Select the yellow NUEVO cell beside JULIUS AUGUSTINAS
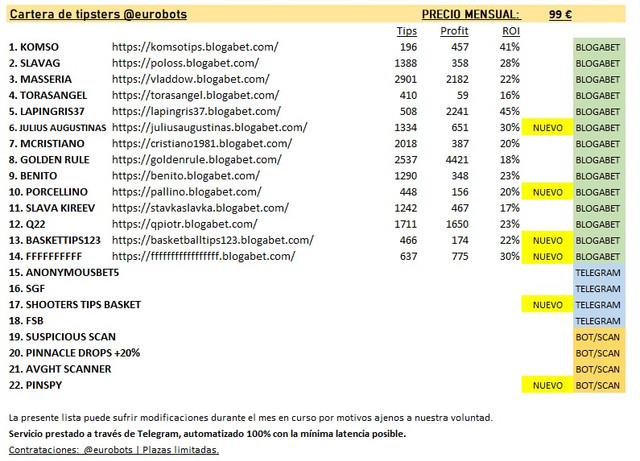Screen dimensions: 640x461 (x=547, y=128)
